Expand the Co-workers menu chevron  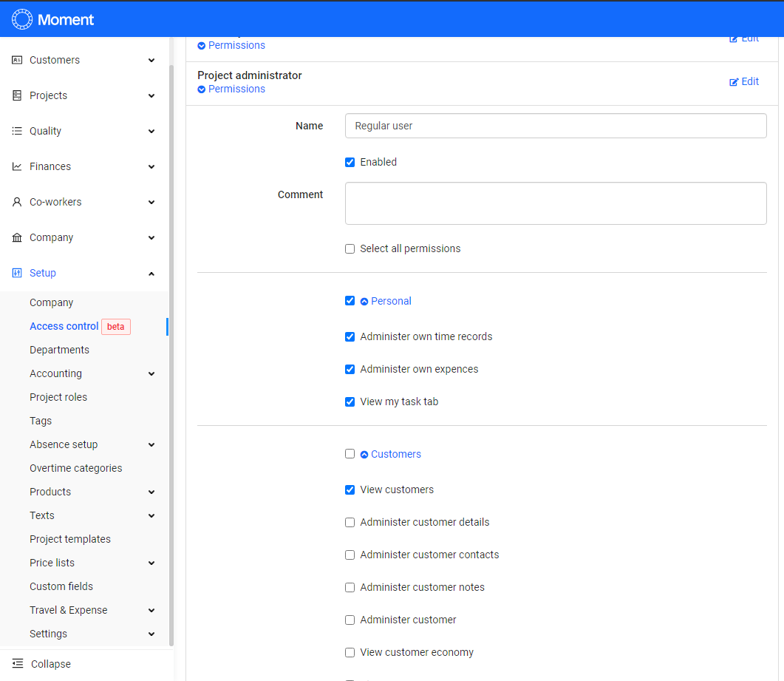coord(151,202)
